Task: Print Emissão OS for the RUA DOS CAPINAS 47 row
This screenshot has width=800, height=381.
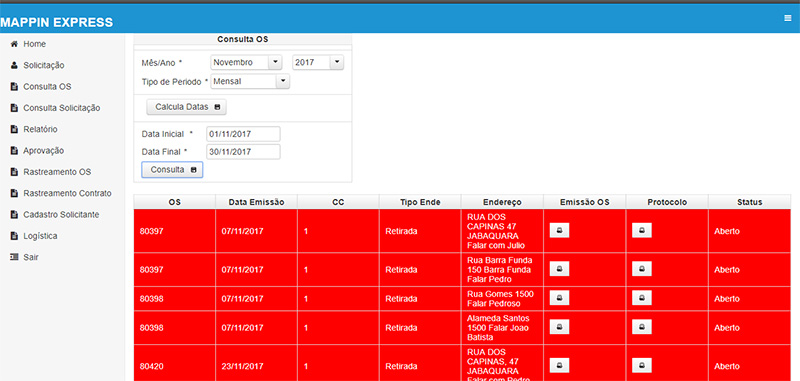Action: pyautogui.click(x=559, y=231)
